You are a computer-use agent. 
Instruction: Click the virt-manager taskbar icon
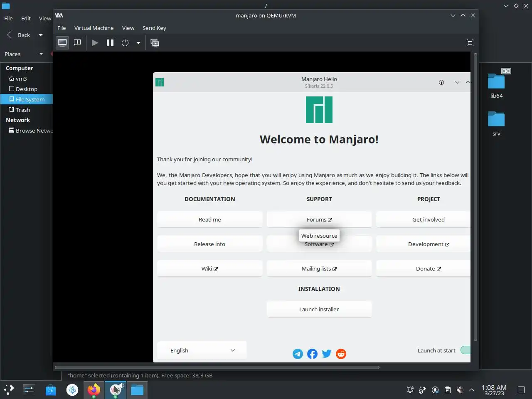point(116,389)
